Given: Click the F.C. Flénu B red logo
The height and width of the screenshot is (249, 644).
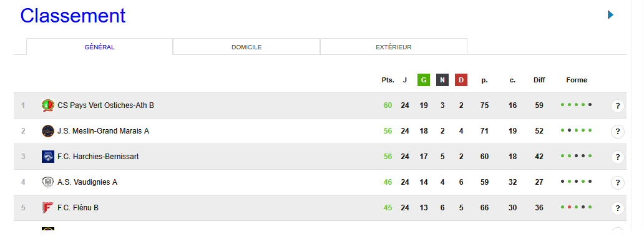Looking at the screenshot, I should pyautogui.click(x=48, y=207).
